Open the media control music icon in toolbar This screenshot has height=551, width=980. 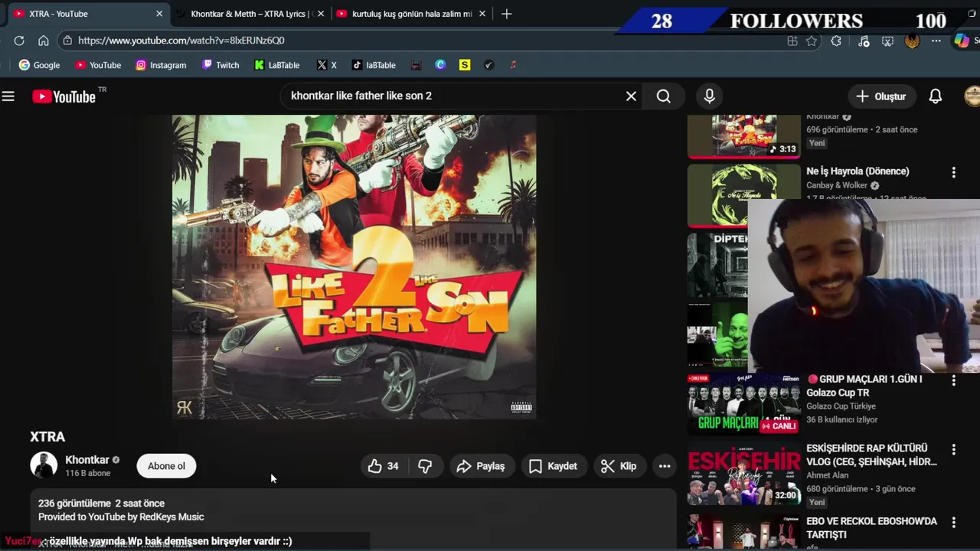[x=864, y=41]
